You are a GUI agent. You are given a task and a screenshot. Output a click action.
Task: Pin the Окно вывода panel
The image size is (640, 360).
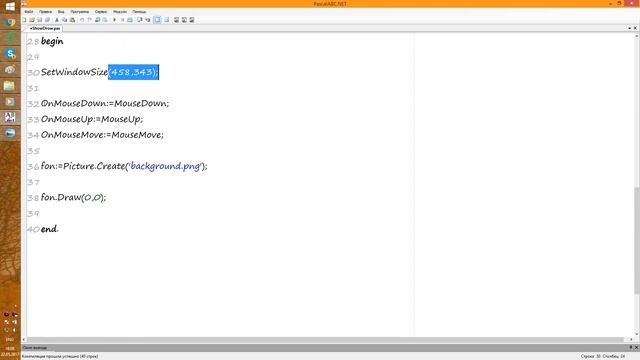pyautogui.click(x=631, y=347)
